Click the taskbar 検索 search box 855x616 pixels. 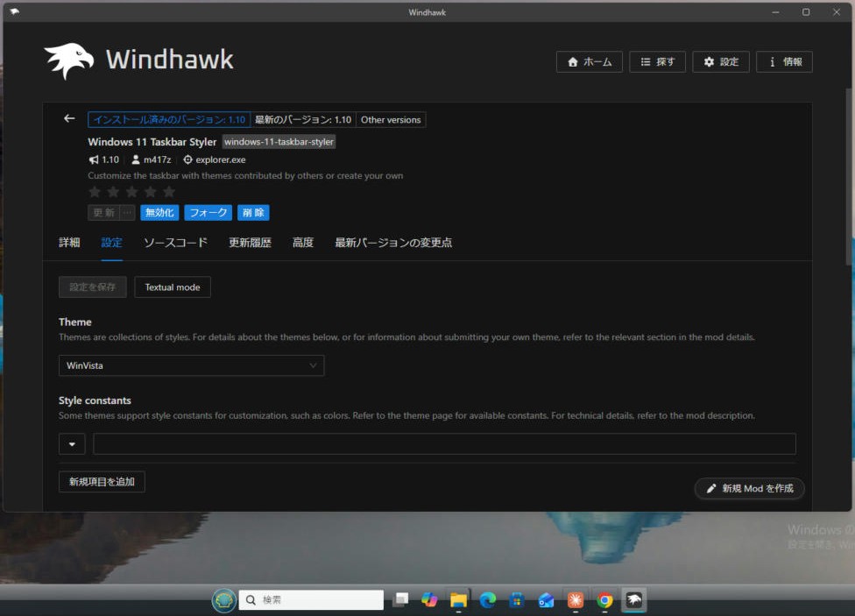pyautogui.click(x=311, y=600)
